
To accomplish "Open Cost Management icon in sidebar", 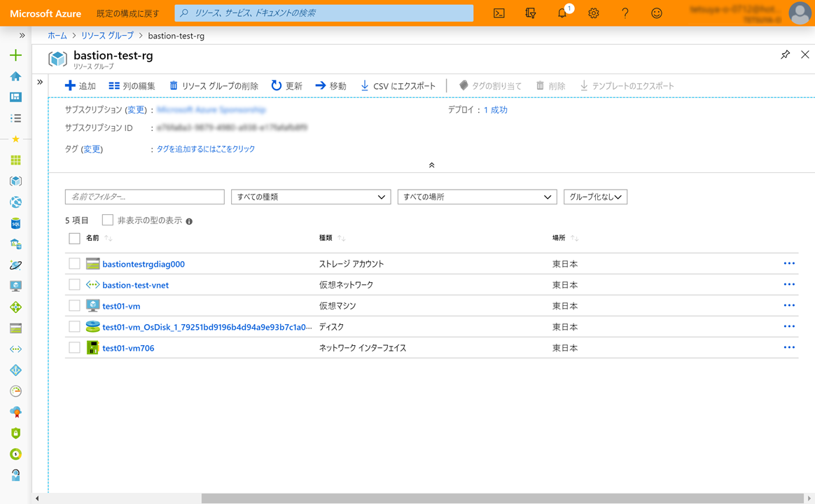I will (x=15, y=454).
